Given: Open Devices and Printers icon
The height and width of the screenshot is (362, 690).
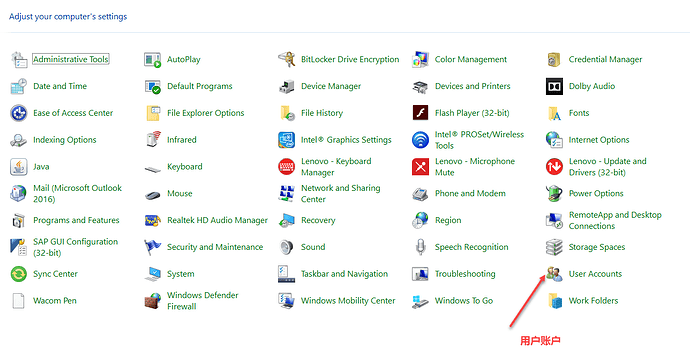Looking at the screenshot, I should pos(420,86).
